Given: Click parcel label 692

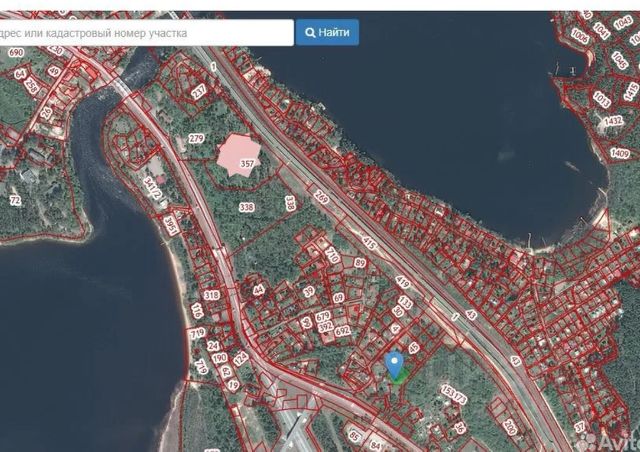Looking at the screenshot, I should (x=342, y=331).
